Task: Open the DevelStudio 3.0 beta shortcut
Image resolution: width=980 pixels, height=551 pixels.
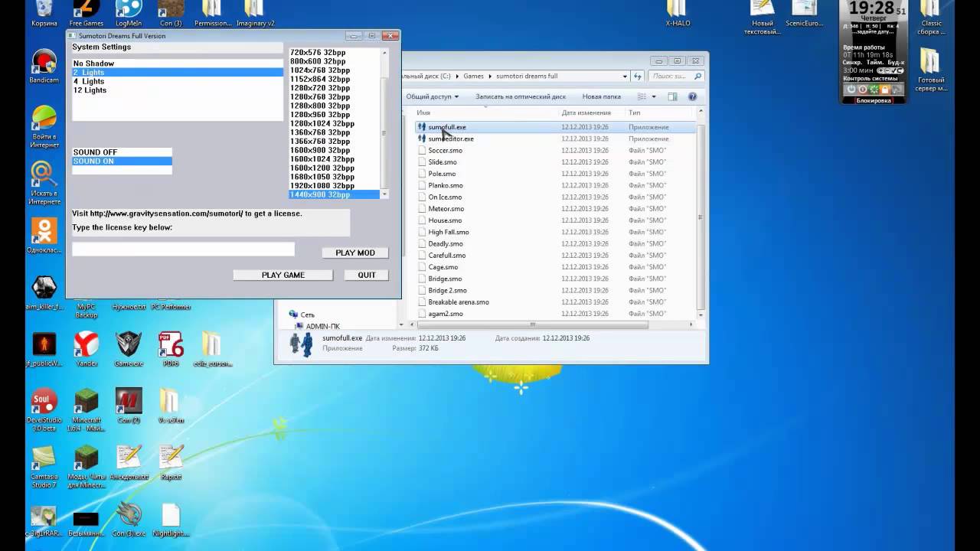Action: tap(44, 409)
